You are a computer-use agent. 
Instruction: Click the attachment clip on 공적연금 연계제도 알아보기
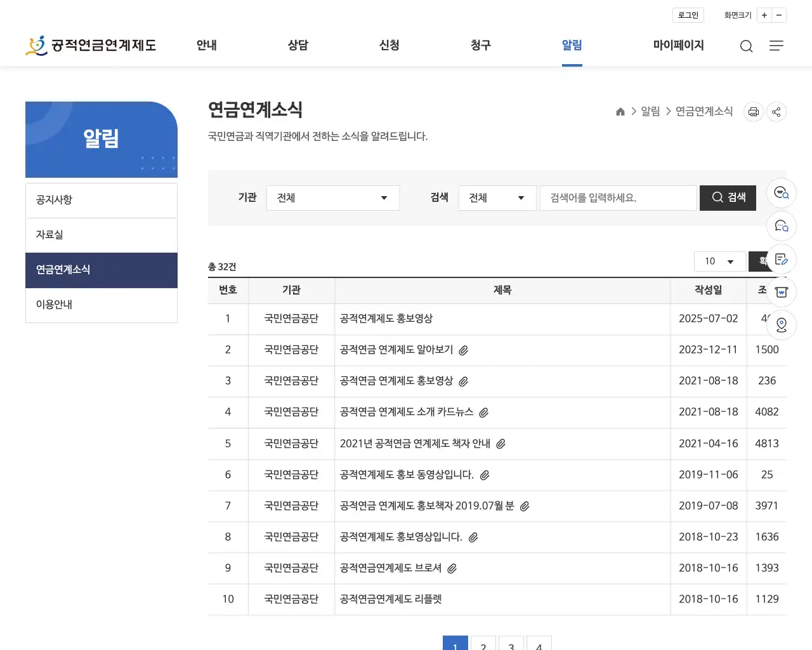click(x=464, y=350)
